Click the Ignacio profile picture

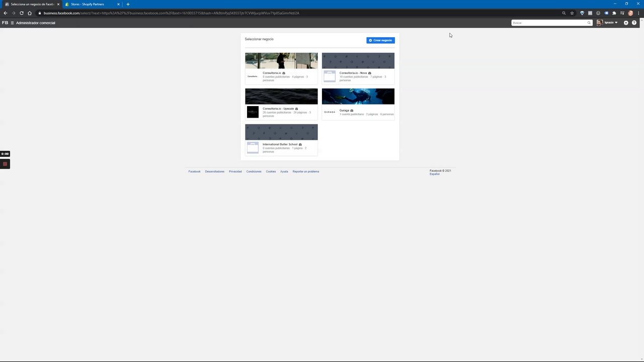(x=599, y=23)
